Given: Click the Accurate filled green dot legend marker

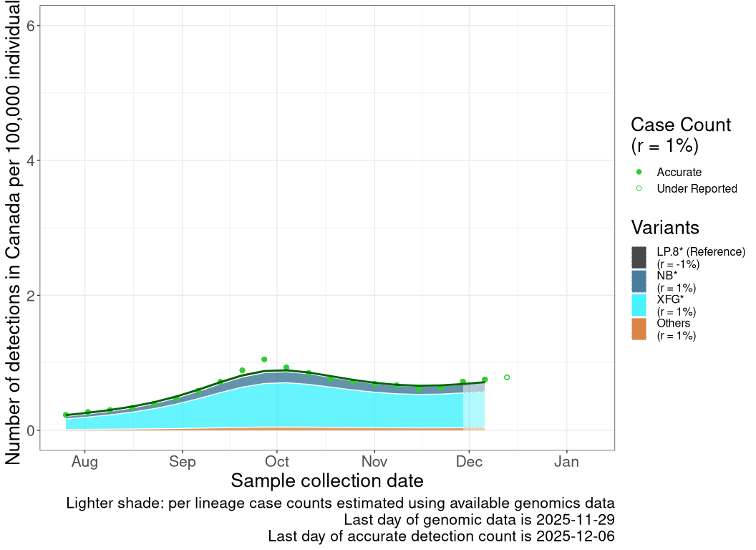Looking at the screenshot, I should pos(639,172).
